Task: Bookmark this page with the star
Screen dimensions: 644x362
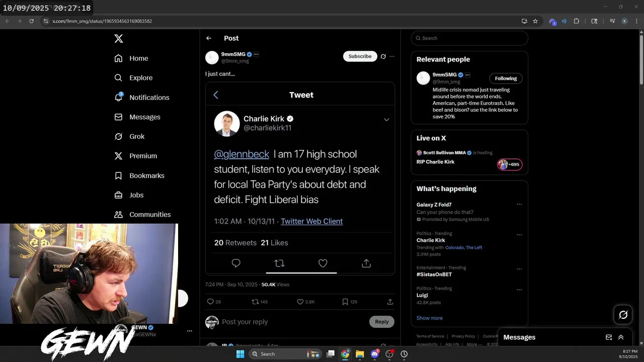Action: tap(535, 21)
